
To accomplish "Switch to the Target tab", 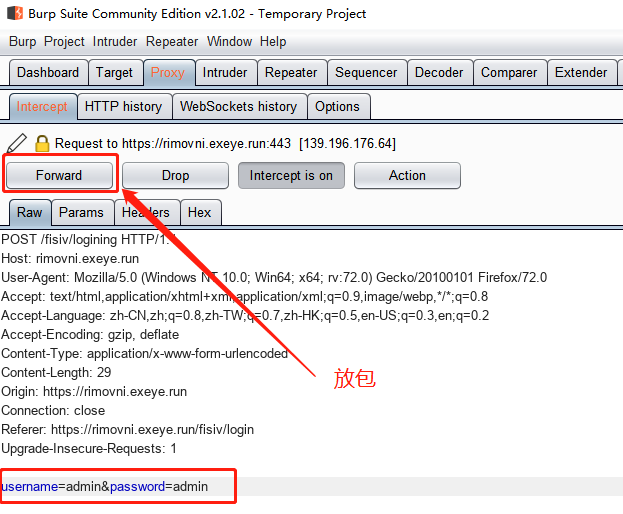I will tap(114, 72).
